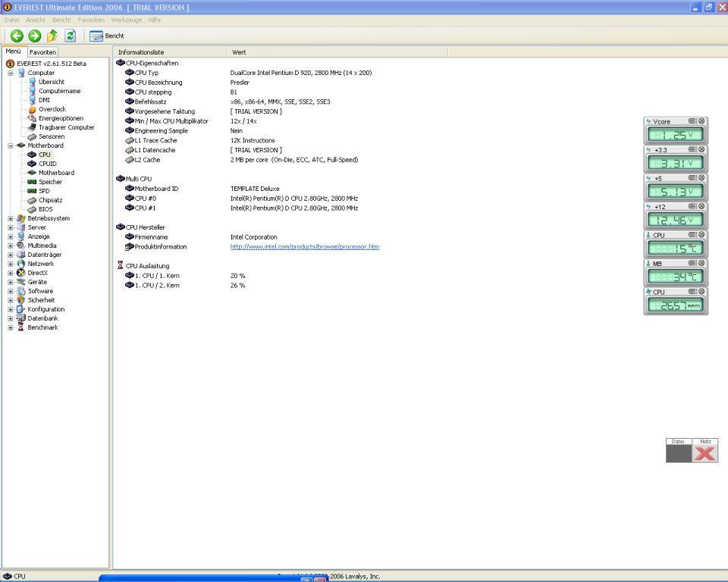This screenshot has height=582, width=728.
Task: Click the BIOS icon in tree
Action: pyautogui.click(x=32, y=209)
